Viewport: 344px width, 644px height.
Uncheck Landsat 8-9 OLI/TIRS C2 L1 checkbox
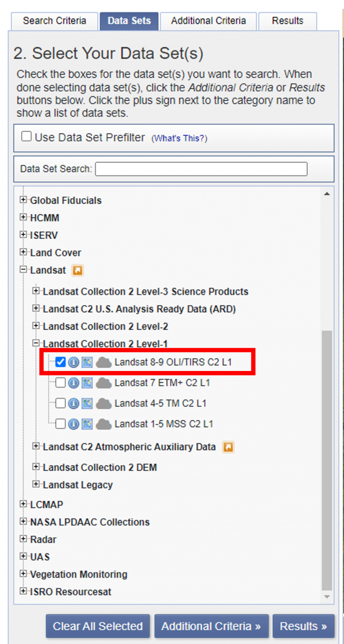60,362
